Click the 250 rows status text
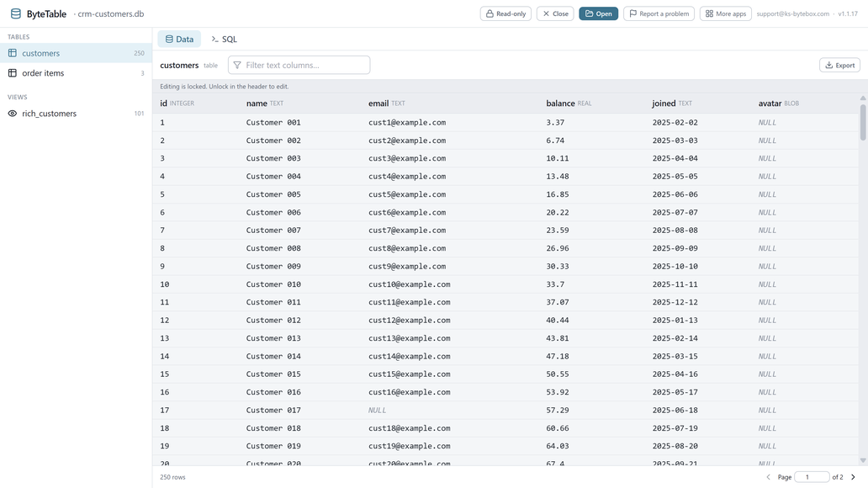This screenshot has height=488, width=868. [172, 477]
